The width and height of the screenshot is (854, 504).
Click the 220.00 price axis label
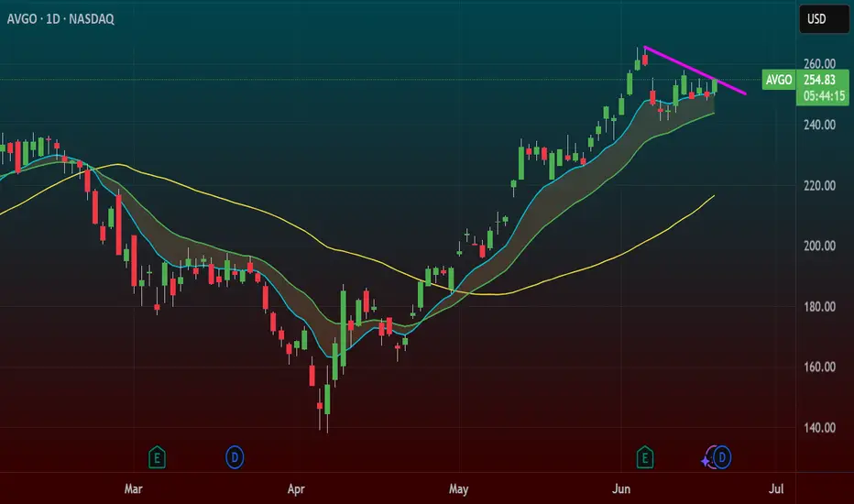click(x=820, y=186)
